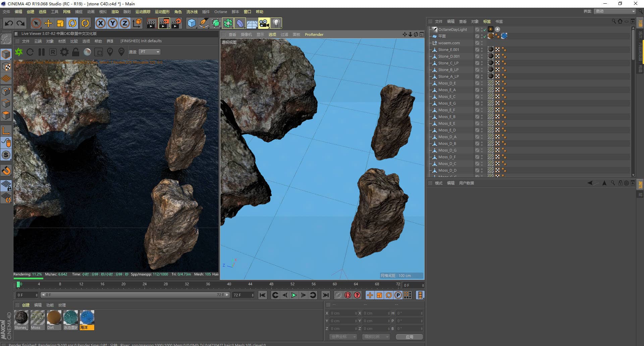Viewport: 644px width, 346px height.
Task: Render the active view clapperboard icon
Action: pos(152,23)
